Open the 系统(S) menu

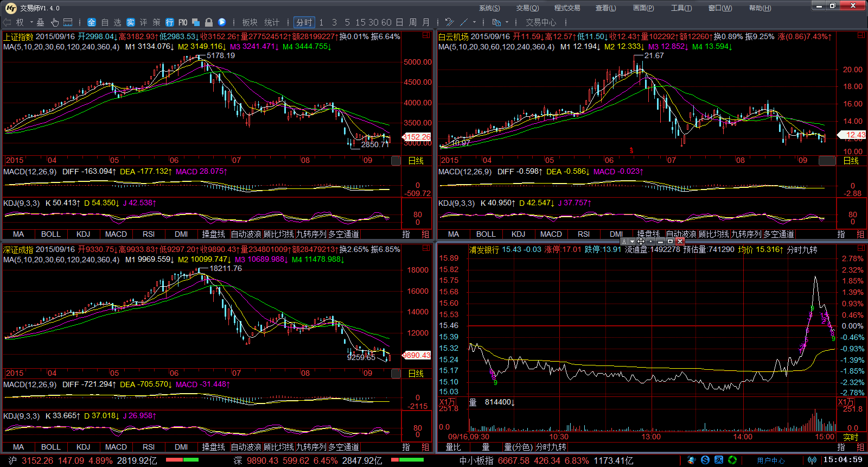[x=489, y=8]
